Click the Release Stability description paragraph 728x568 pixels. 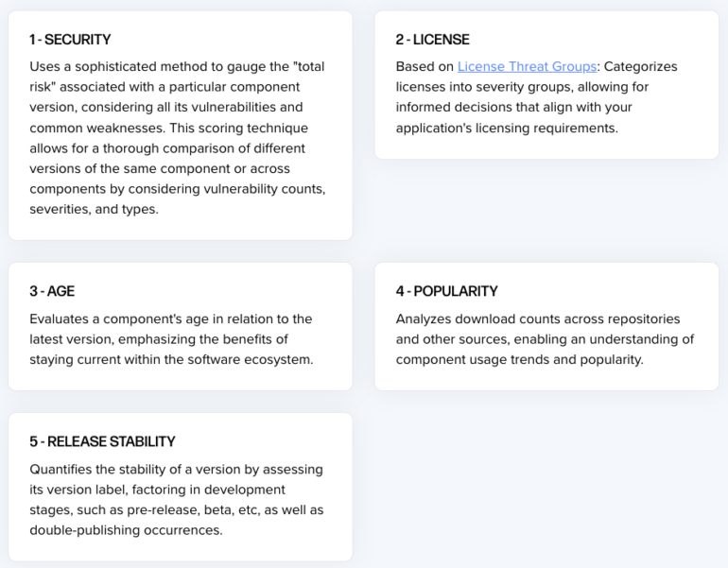point(176,500)
